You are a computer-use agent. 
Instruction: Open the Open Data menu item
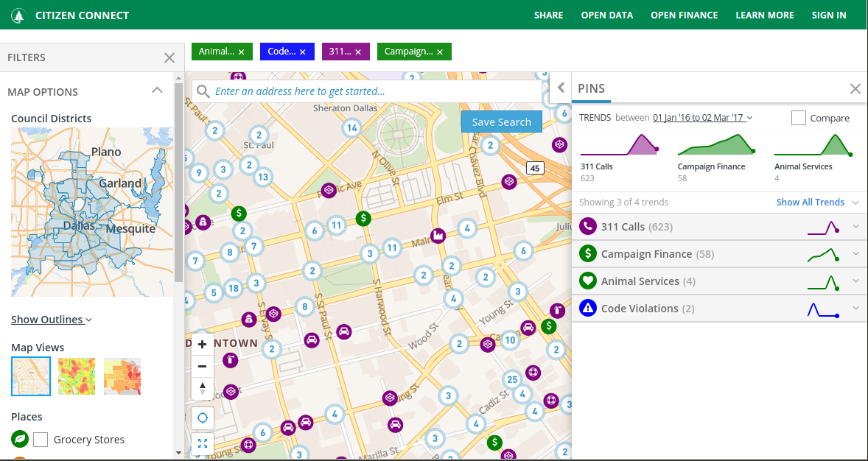606,15
